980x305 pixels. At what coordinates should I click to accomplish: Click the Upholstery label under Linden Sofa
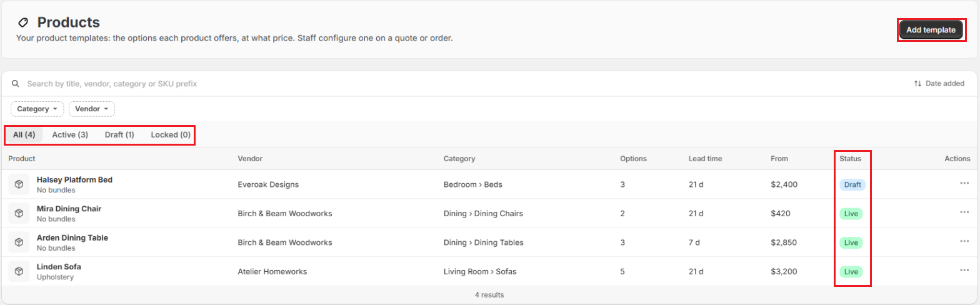(55, 277)
